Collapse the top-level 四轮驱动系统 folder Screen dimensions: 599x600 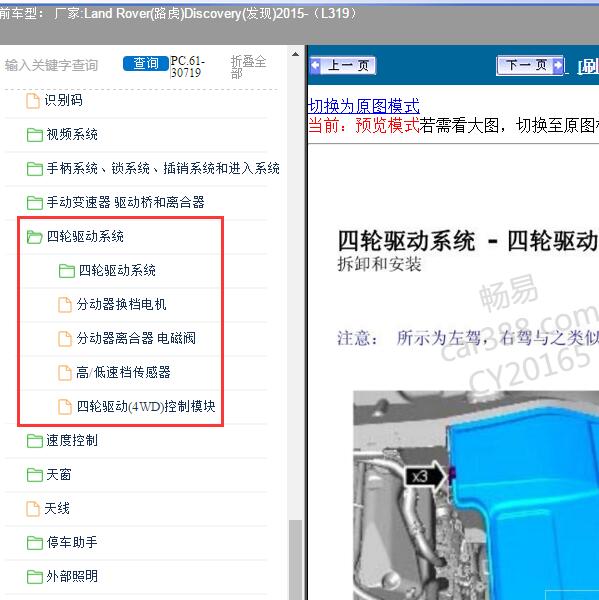tap(85, 236)
